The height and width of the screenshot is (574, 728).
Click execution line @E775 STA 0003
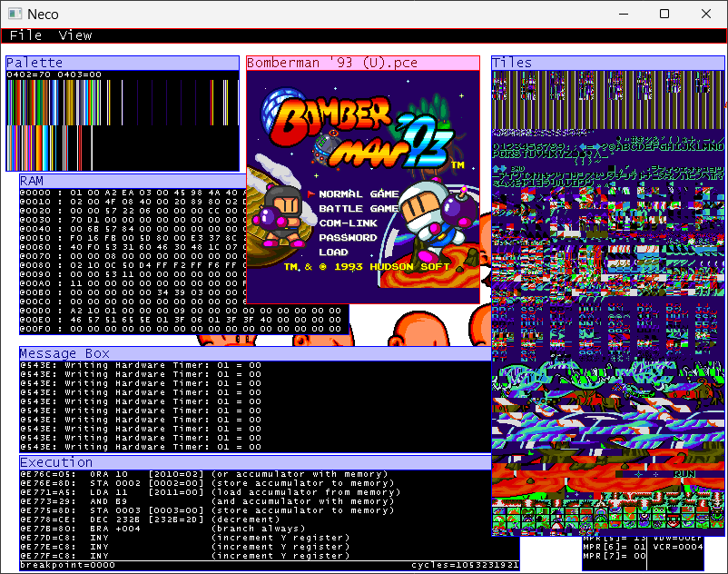[x=207, y=510]
